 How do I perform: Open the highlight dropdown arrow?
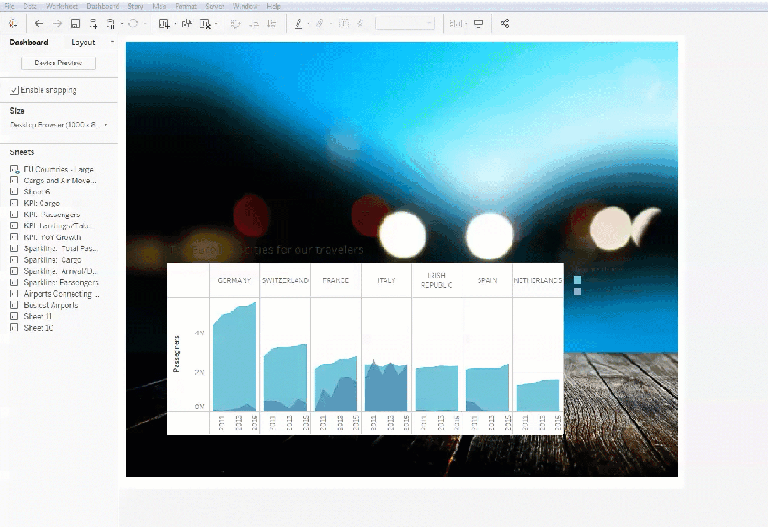tap(308, 24)
